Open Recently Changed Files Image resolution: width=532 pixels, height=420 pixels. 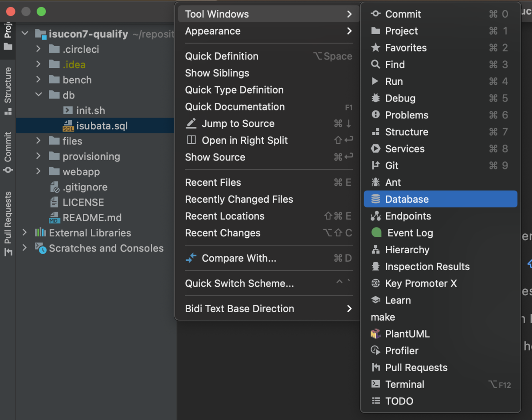[x=268, y=200]
